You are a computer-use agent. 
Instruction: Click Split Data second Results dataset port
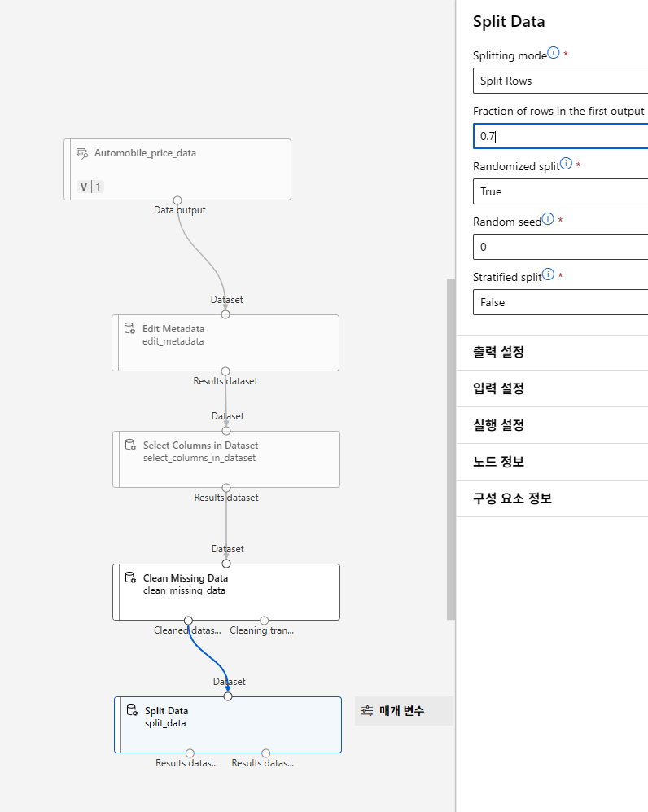[x=266, y=753]
